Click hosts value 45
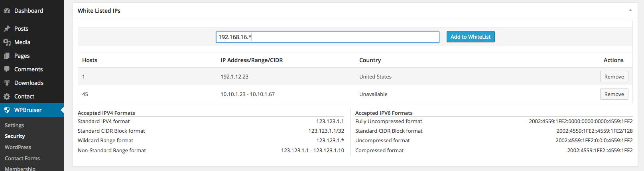Image resolution: width=644 pixels, height=171 pixels. tap(85, 94)
